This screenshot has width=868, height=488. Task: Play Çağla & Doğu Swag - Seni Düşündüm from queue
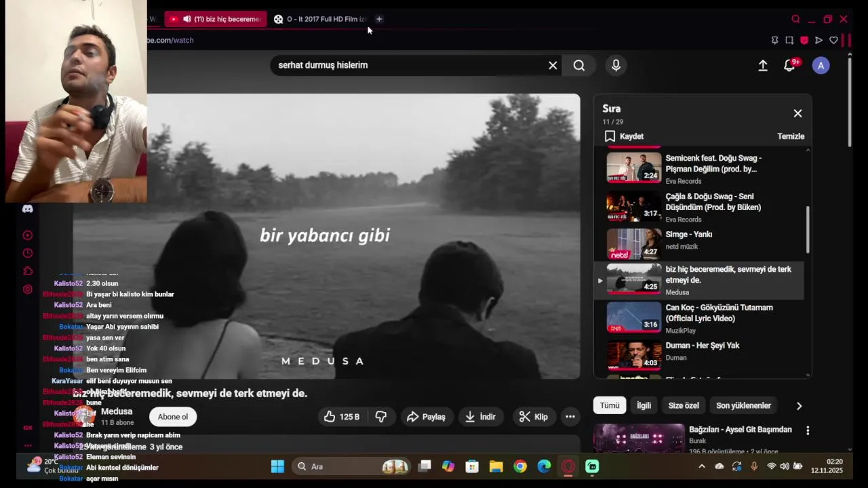(698, 207)
